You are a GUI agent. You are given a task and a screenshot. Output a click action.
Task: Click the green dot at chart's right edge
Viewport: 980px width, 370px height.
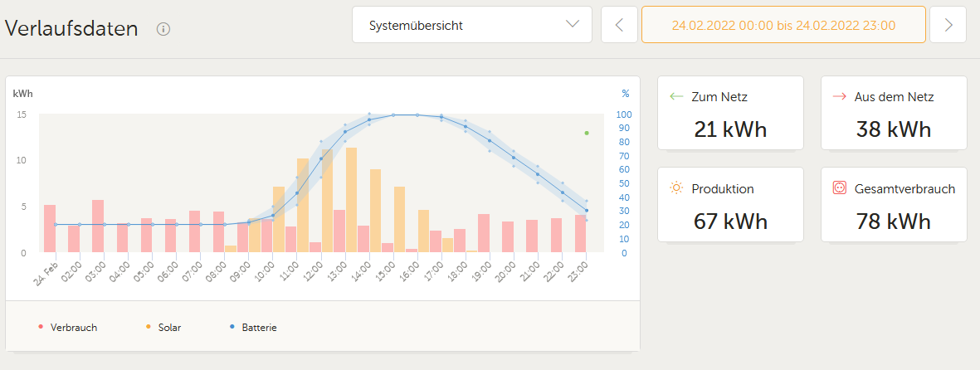tap(586, 133)
